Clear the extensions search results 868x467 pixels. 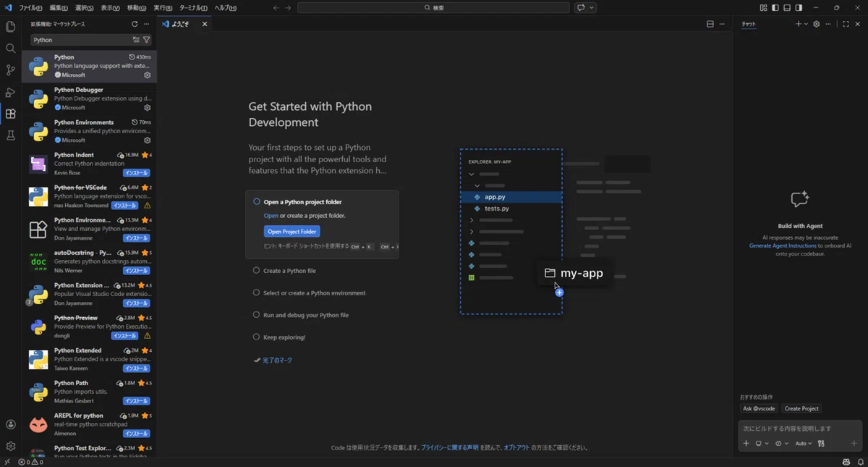click(x=135, y=40)
